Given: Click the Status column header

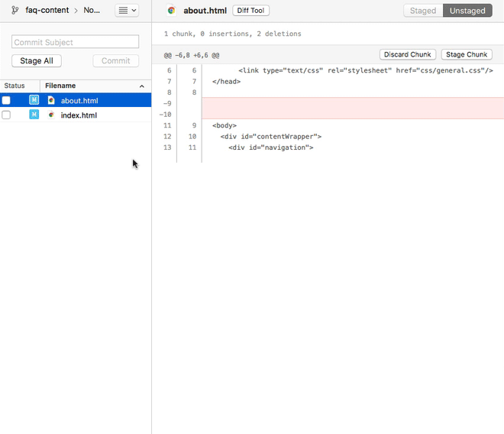Looking at the screenshot, I should point(15,86).
